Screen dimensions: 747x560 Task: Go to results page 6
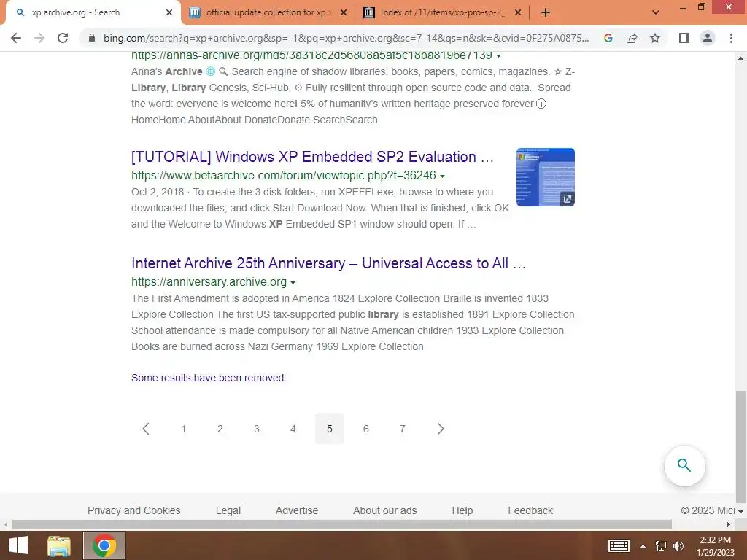point(366,429)
